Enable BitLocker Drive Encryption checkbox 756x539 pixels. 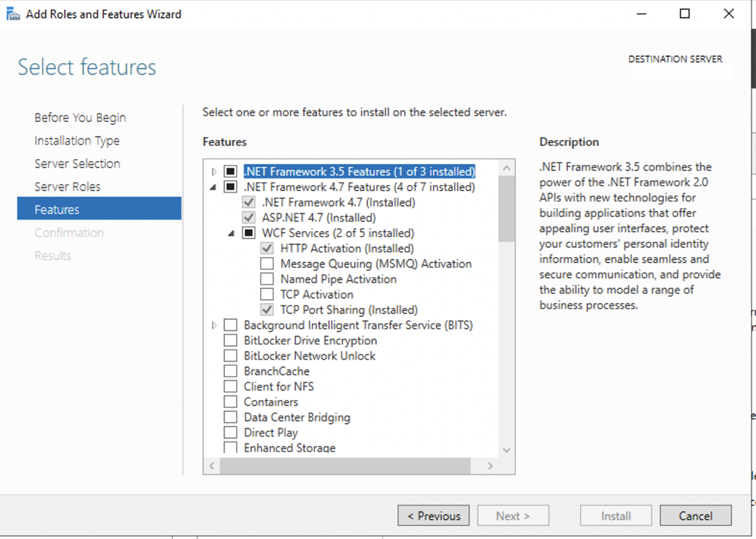230,341
